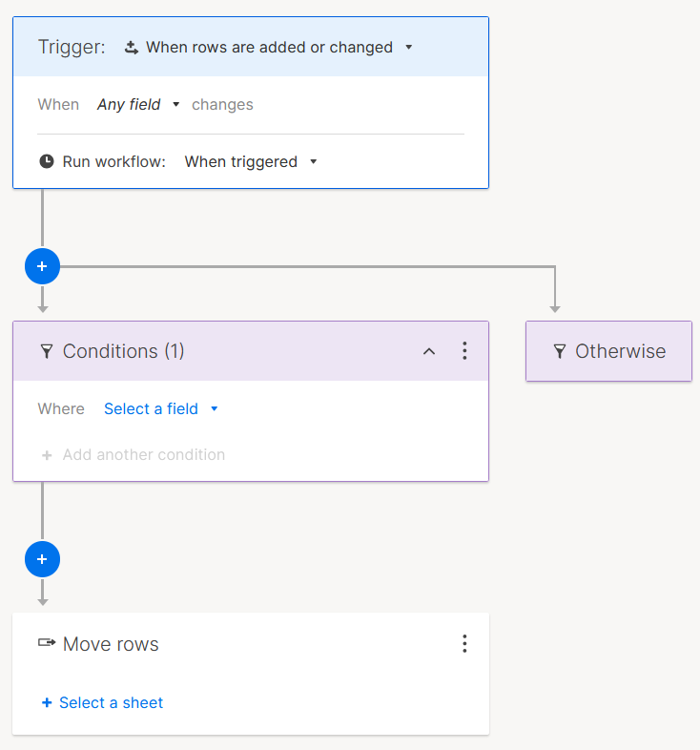Click 'Add another condition'
Screen dimensions: 700x750
(134, 454)
